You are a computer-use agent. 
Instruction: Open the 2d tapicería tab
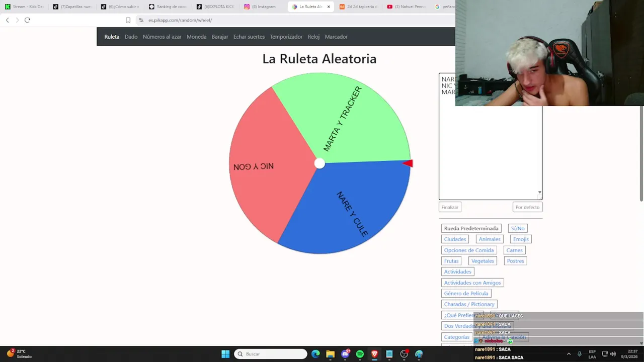[359, 7]
